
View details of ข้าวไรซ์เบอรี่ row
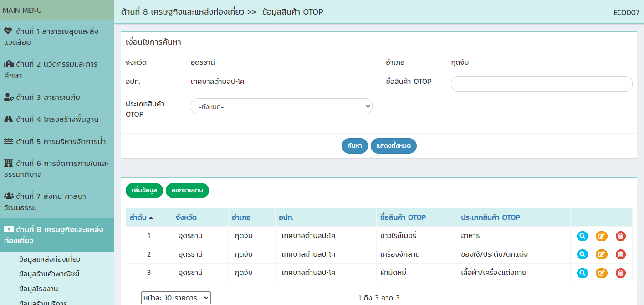coord(583,236)
